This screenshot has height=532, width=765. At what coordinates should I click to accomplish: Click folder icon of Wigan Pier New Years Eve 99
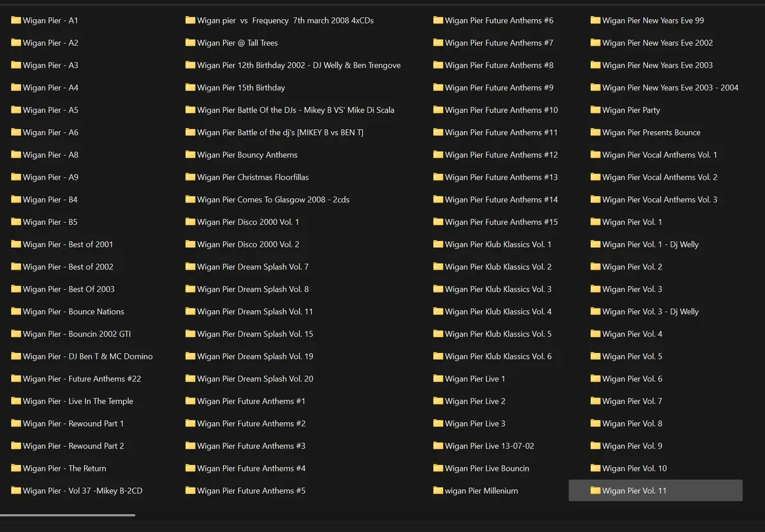click(x=595, y=20)
